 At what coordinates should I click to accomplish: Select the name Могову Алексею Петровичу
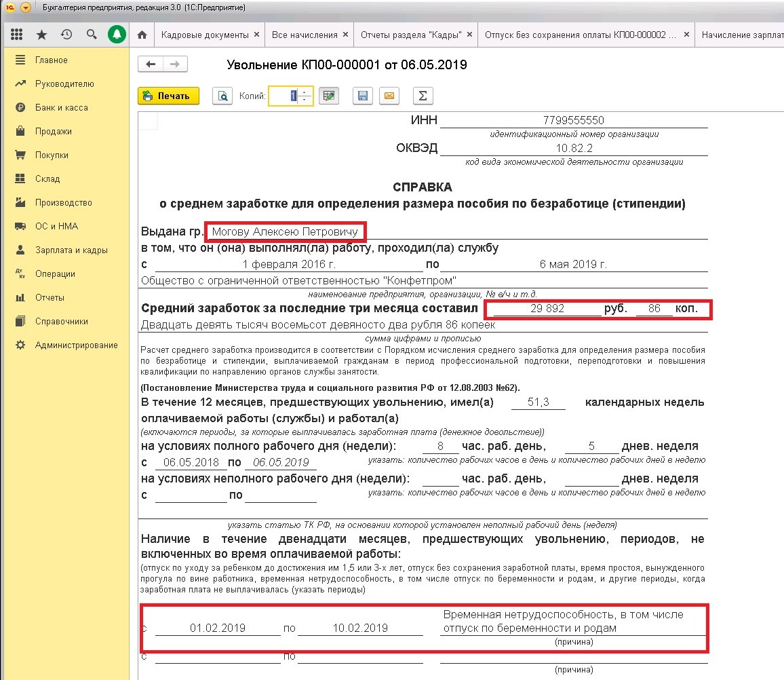click(285, 231)
